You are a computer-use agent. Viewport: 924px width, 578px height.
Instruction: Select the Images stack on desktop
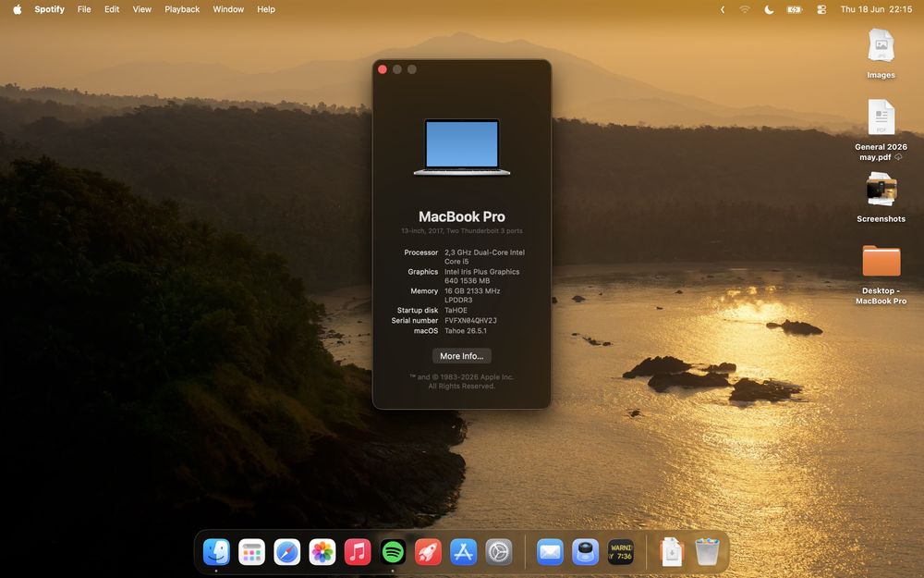coord(881,54)
